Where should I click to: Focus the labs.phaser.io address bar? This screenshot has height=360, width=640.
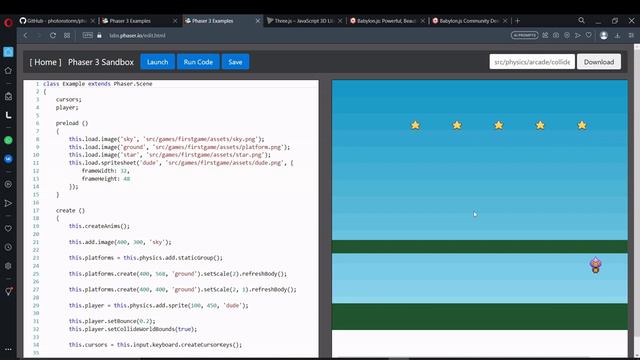(137, 36)
